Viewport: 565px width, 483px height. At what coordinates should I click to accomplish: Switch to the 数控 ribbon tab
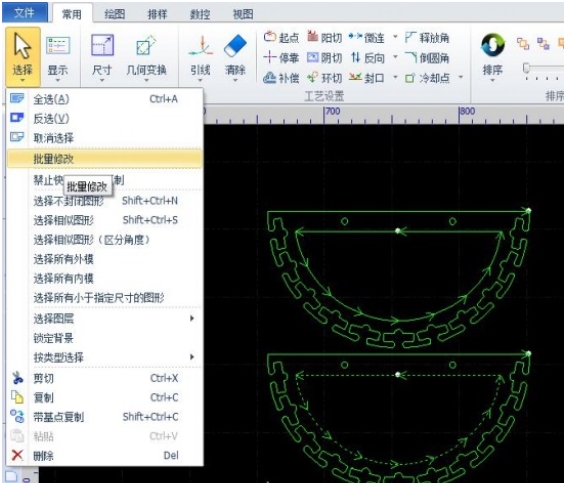tap(200, 14)
